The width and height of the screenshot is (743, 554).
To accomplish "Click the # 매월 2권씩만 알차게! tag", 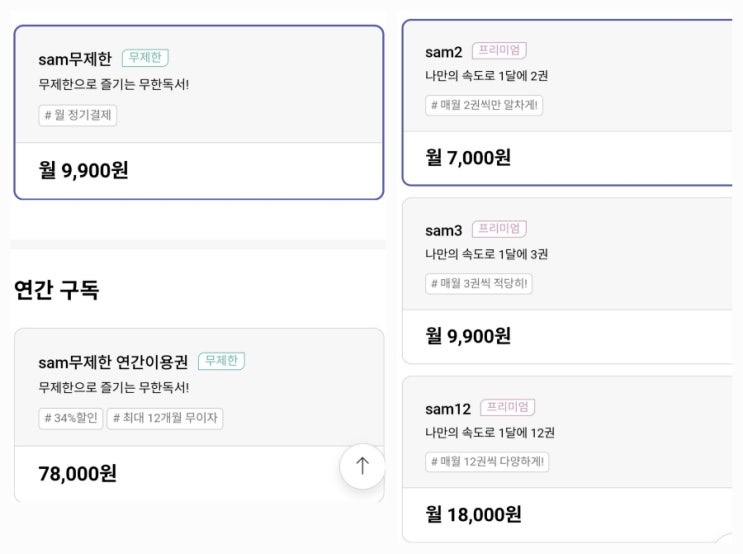I will coord(484,105).
